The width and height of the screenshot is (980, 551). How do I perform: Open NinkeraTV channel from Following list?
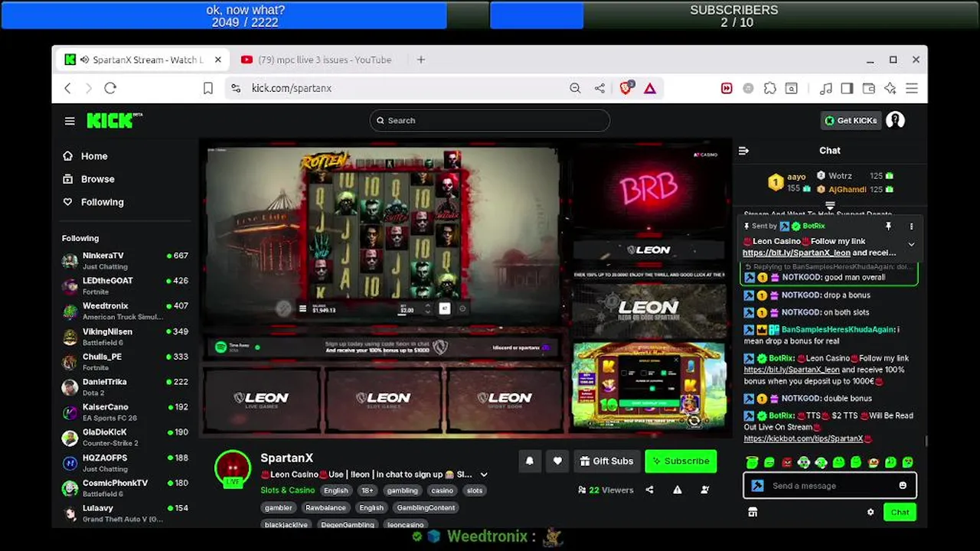pyautogui.click(x=125, y=260)
